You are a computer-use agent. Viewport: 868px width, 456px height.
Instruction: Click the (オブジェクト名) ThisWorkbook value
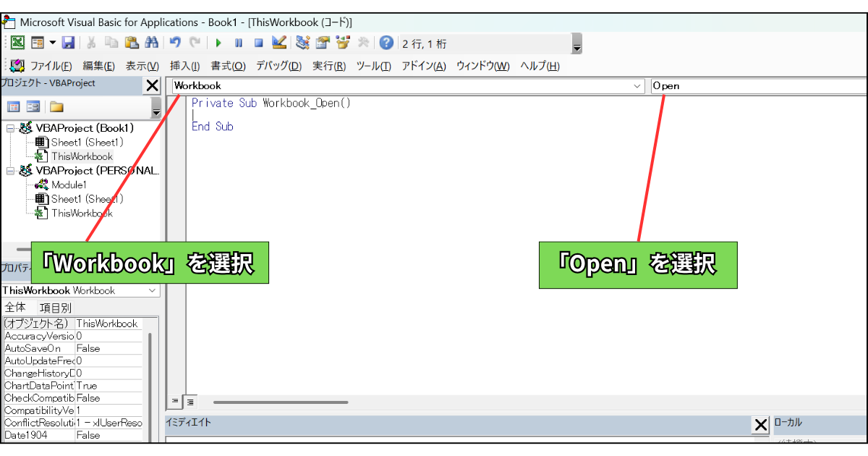point(109,324)
